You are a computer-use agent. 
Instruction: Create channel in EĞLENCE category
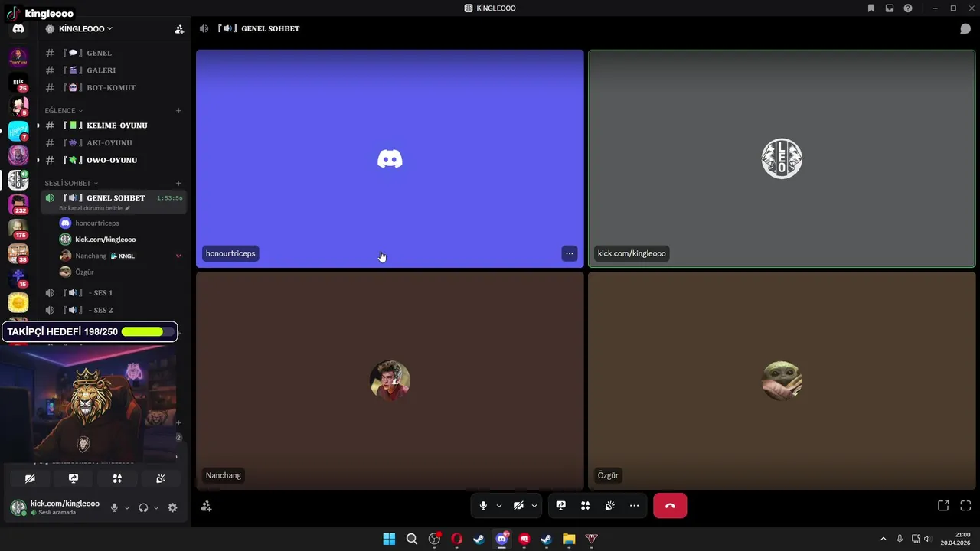click(x=178, y=111)
